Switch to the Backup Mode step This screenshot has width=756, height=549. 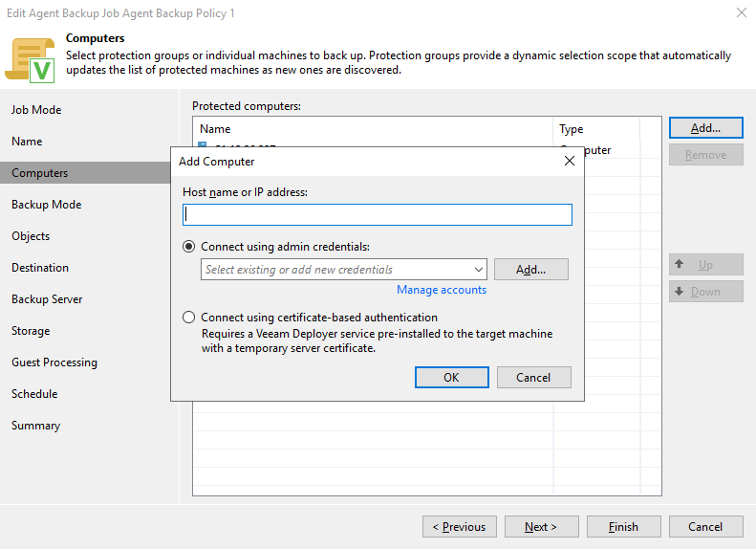[x=46, y=205]
